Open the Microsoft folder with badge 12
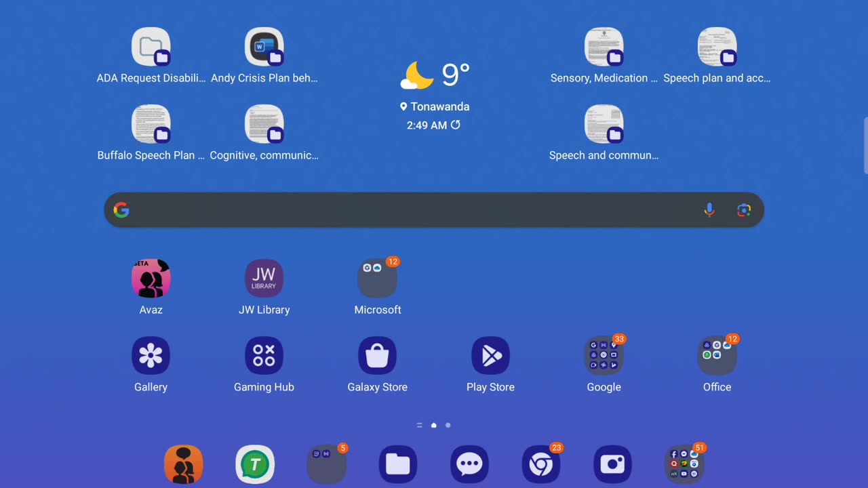Image resolution: width=868 pixels, height=488 pixels. click(x=377, y=279)
